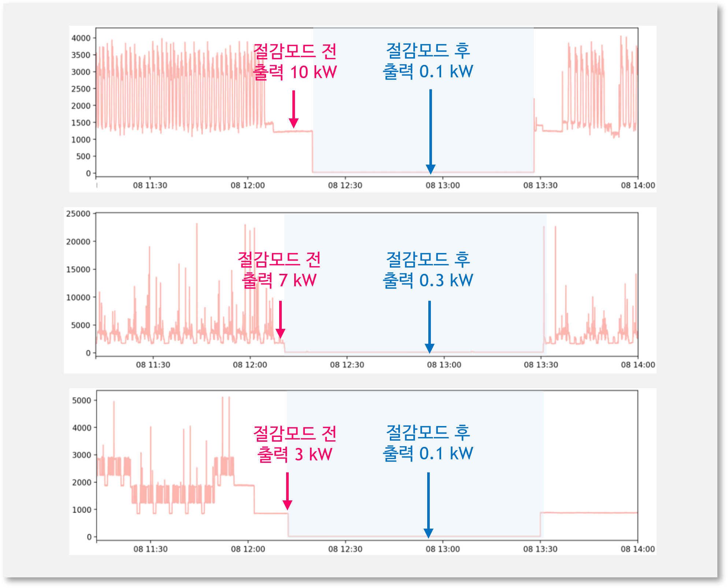Screen dimensions: 728x588
Task: Click the red arrow in middle chart
Action: 280,319
